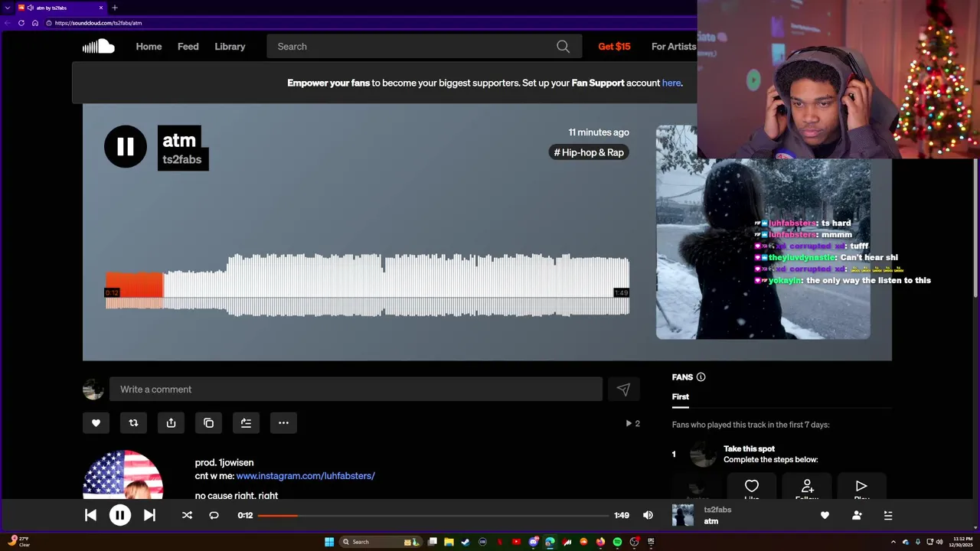Open File Explorer from taskbar
This screenshot has width=980, height=551.
coord(449,542)
